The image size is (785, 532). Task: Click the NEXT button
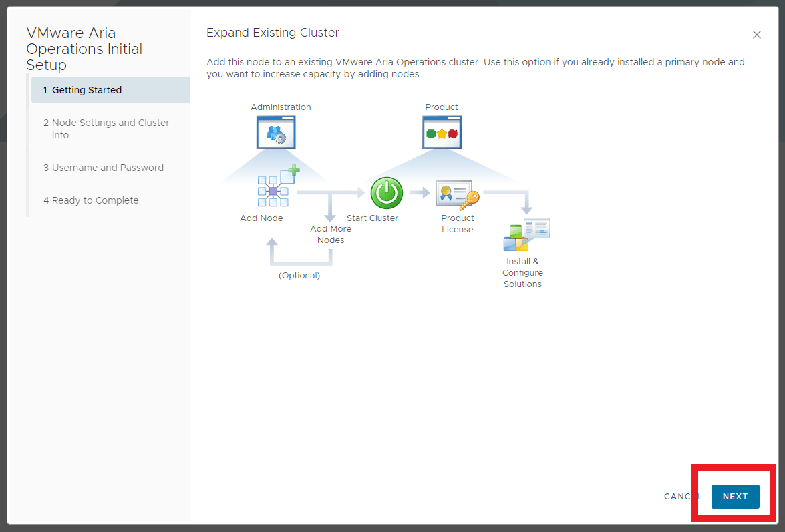click(x=735, y=497)
